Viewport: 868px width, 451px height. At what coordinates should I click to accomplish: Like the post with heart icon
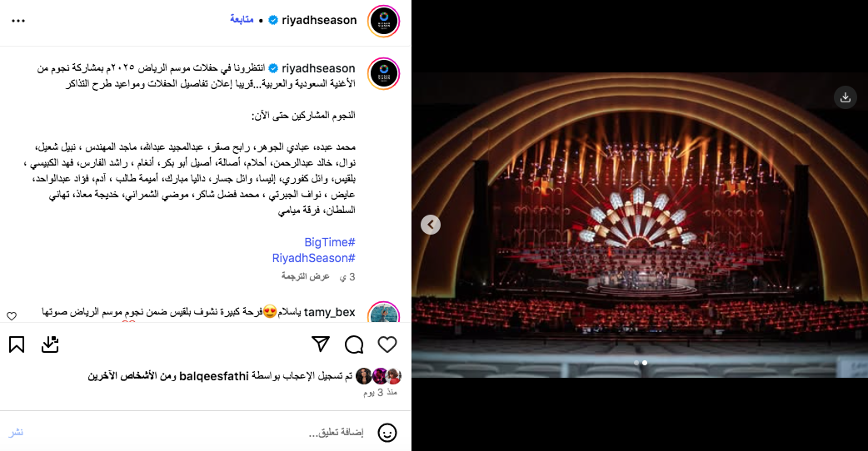tap(387, 344)
